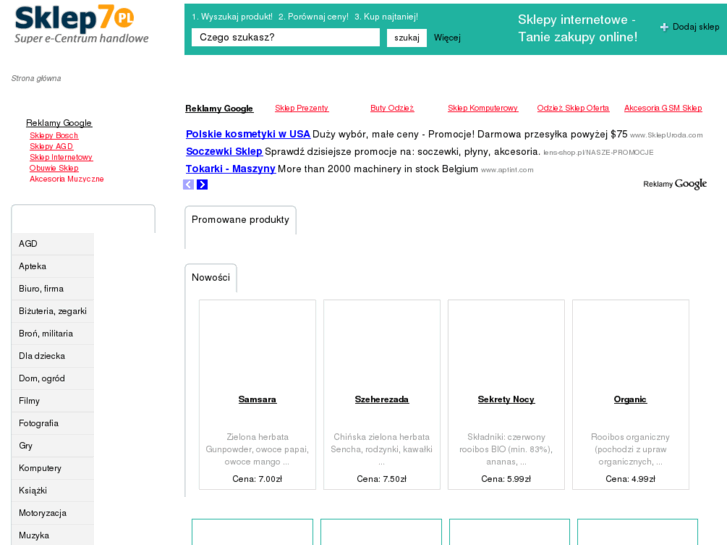Screen dimensions: 727x545
Task: Click the Samsara product image area
Action: [x=257, y=346]
